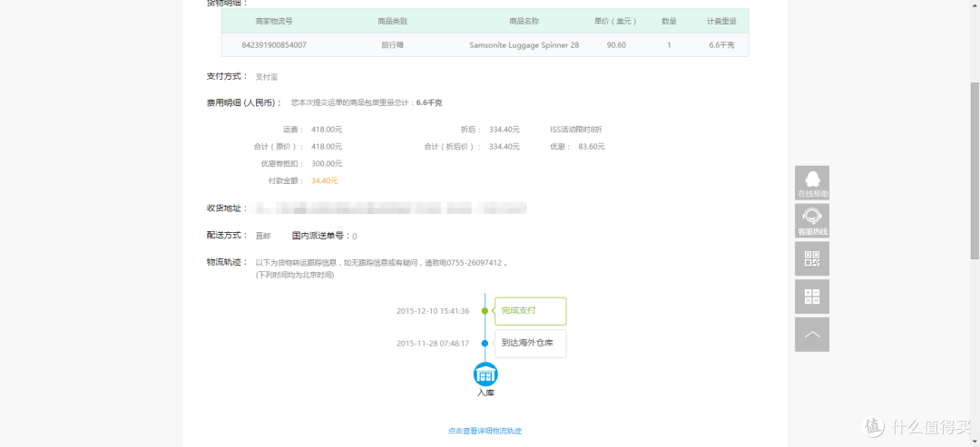Screen dimensions: 980x447
Task: Click the green dot for 2015-12-10 event
Action: 485,311
